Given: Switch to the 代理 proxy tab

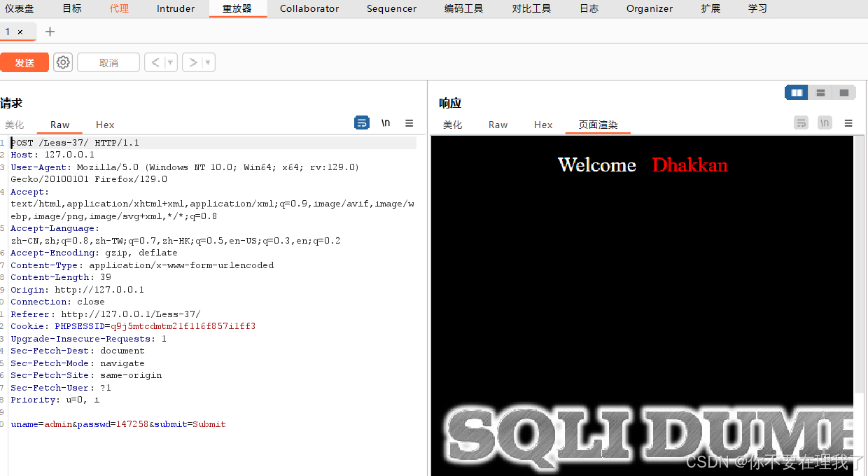Looking at the screenshot, I should [x=119, y=8].
